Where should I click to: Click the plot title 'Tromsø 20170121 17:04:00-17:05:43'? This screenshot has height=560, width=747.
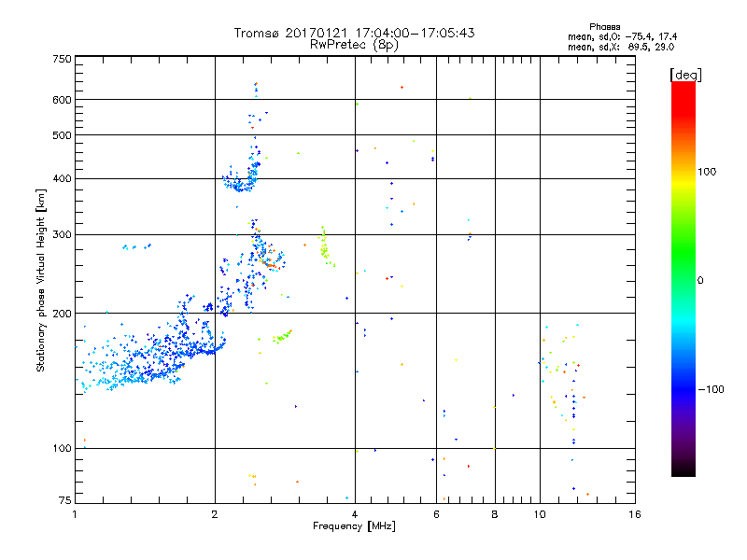point(354,33)
